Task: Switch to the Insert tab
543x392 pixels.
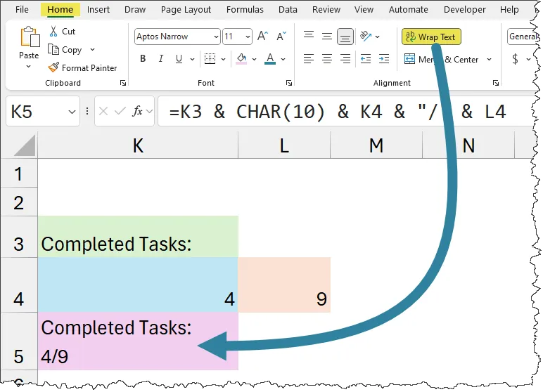Action: pos(98,9)
